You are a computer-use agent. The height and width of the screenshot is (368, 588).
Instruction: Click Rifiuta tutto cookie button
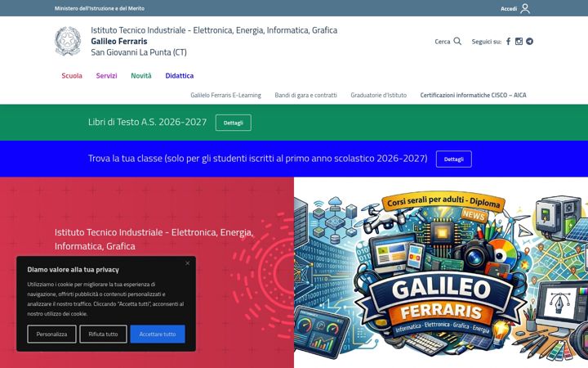(x=103, y=334)
